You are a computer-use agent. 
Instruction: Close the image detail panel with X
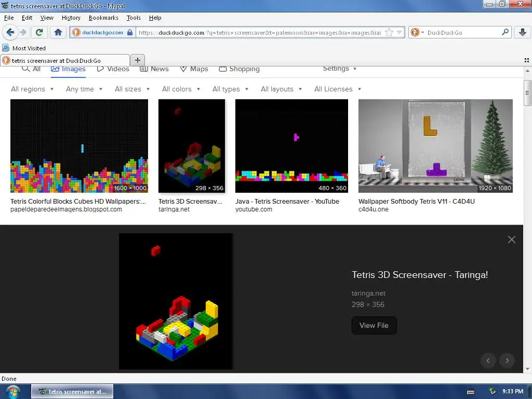(512, 240)
